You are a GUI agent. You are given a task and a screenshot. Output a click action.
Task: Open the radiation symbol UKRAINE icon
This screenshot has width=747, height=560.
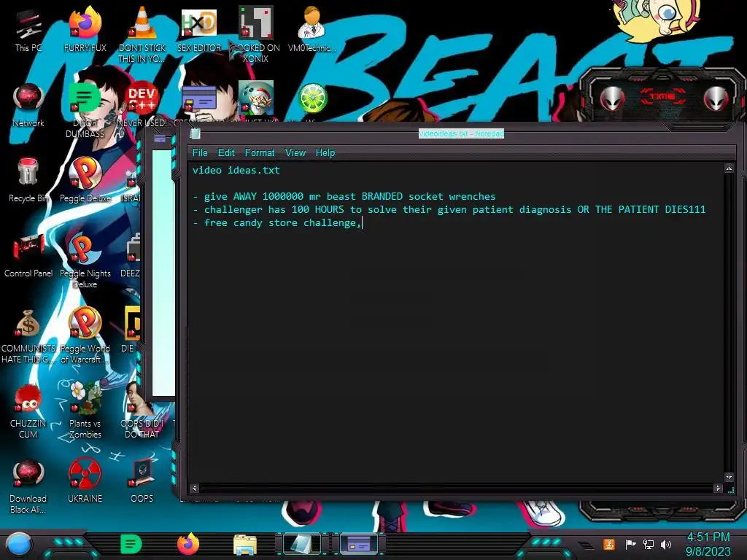85,481
